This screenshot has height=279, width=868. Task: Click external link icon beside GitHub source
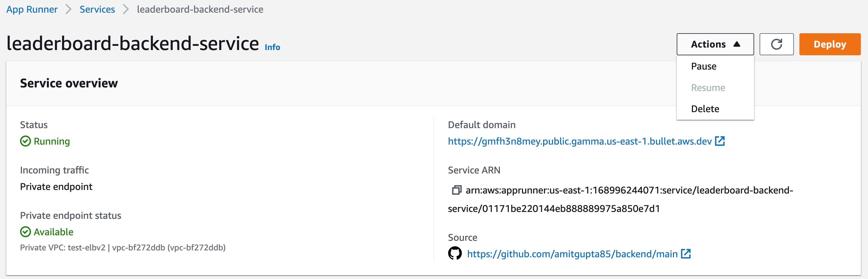coord(686,254)
